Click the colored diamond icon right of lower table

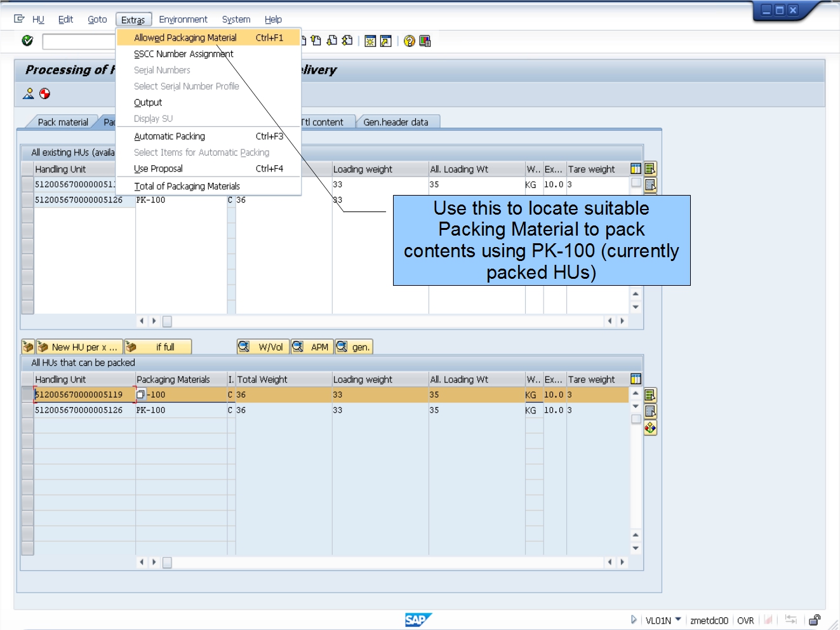(x=650, y=428)
